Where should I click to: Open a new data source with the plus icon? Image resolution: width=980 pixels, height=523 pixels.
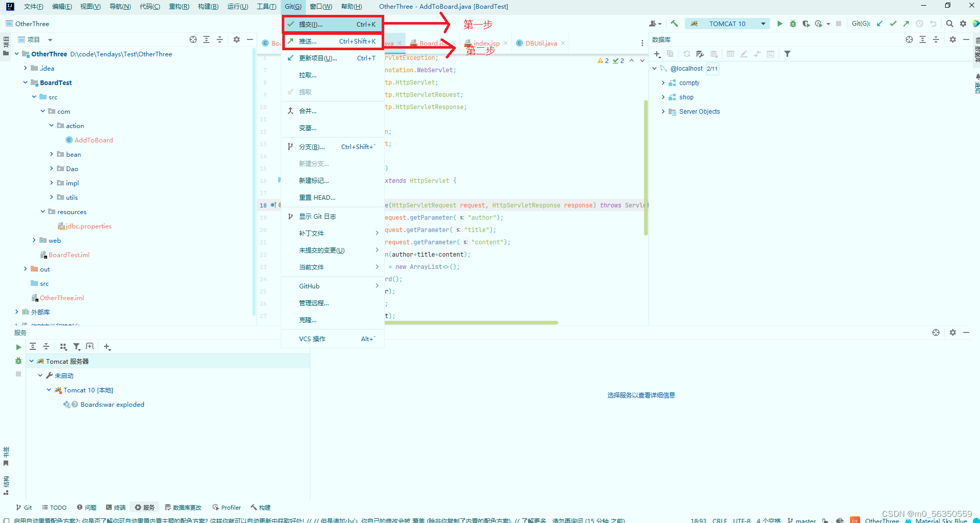[x=657, y=54]
